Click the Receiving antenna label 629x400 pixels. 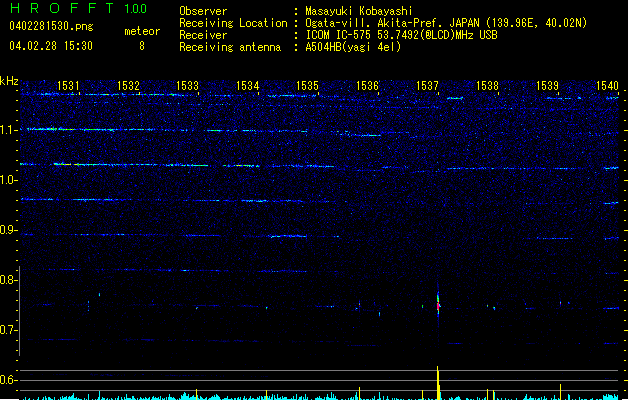click(x=230, y=47)
